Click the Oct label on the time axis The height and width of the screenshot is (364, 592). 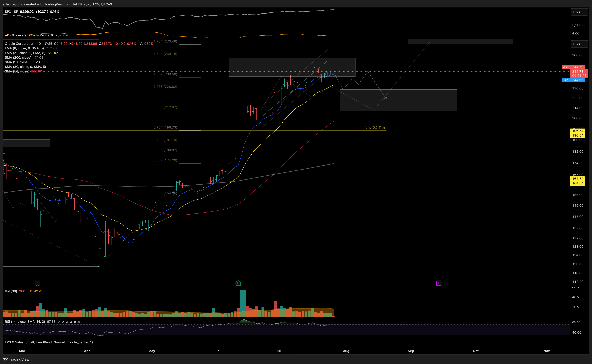tap(476, 351)
